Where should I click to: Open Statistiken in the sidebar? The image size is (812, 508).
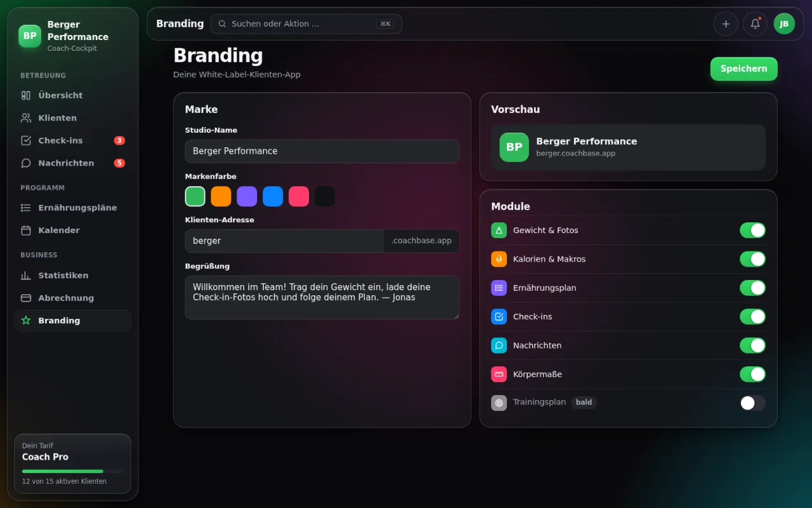point(72,276)
